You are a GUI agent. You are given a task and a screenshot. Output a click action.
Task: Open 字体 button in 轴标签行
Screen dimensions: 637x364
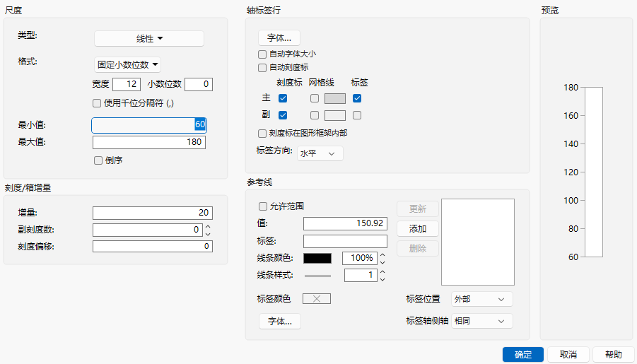pos(279,37)
